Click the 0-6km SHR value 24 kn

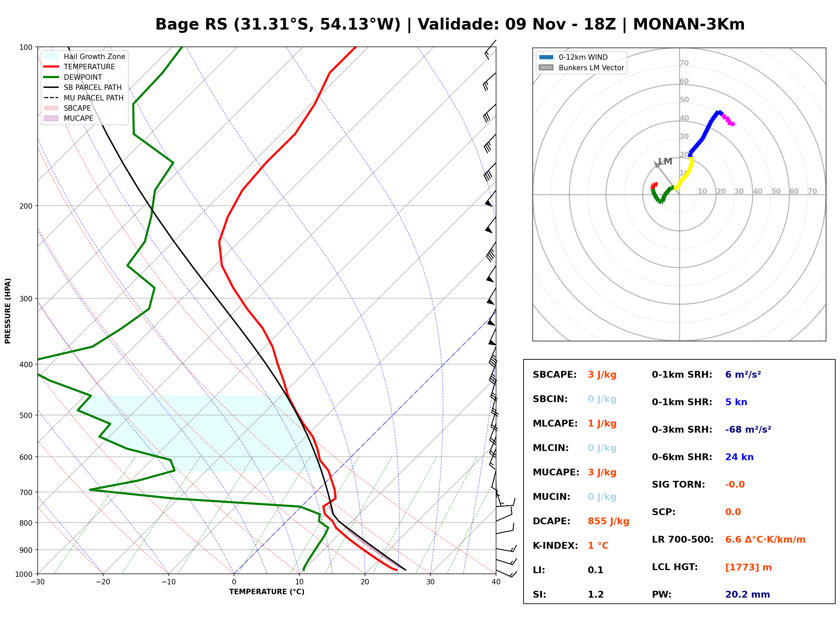point(739,457)
